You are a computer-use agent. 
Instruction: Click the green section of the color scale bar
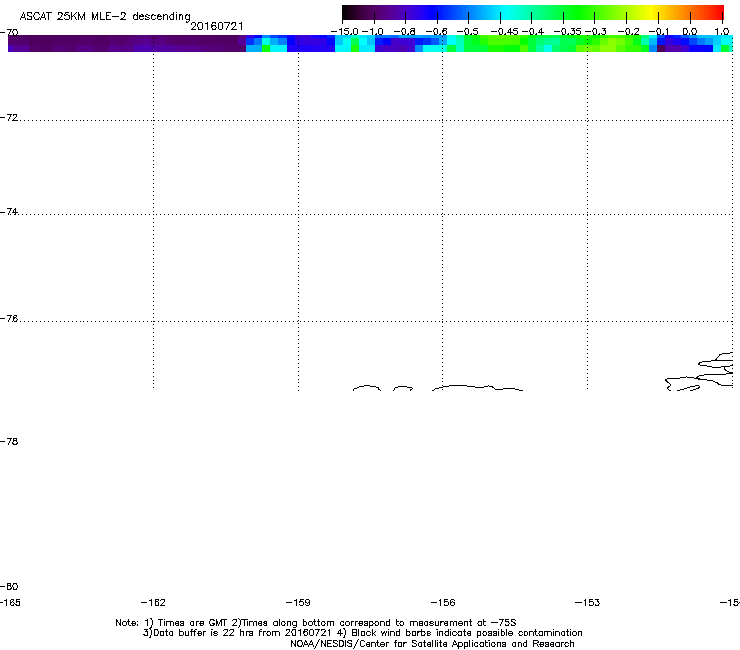[580, 12]
